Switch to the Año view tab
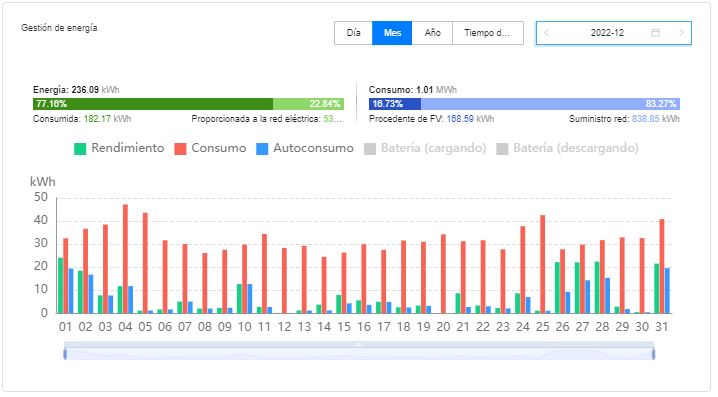Viewport: 718px width, 397px height. (432, 33)
